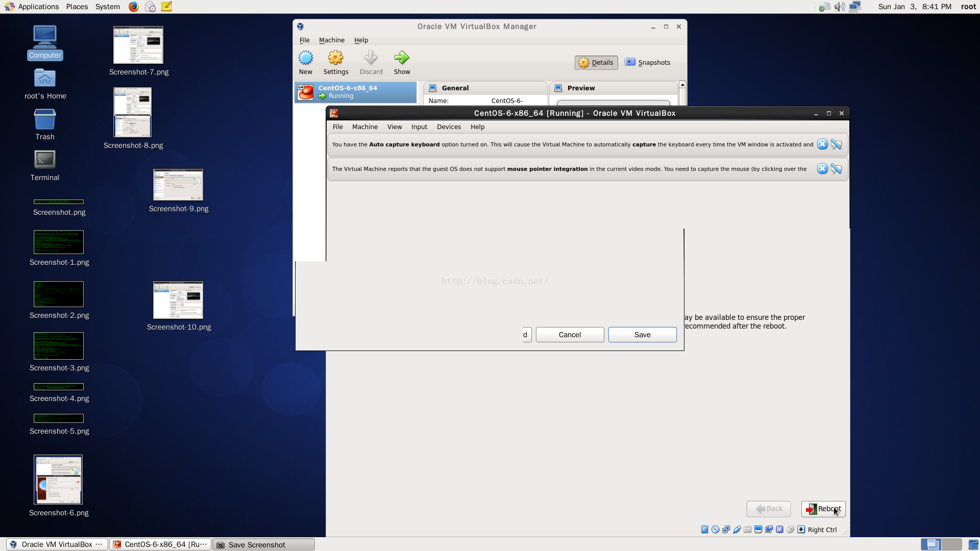
Task: Open Places menu in top panel
Action: [77, 7]
